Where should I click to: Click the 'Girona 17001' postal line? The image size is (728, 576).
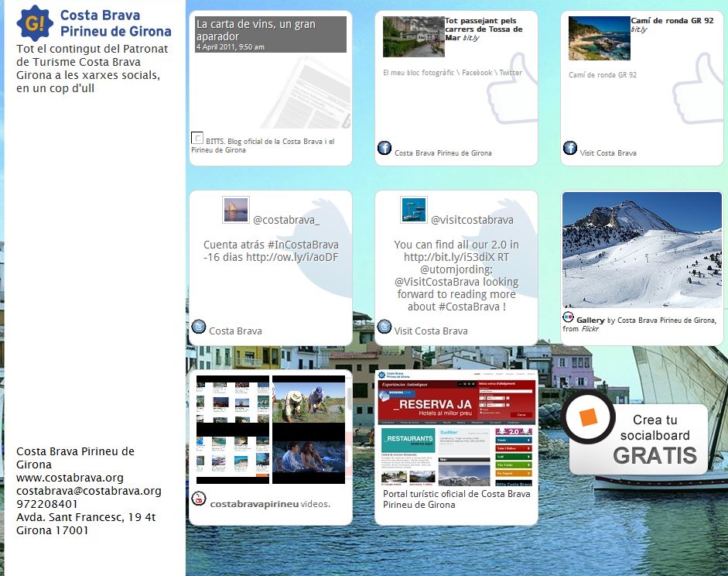(52, 530)
